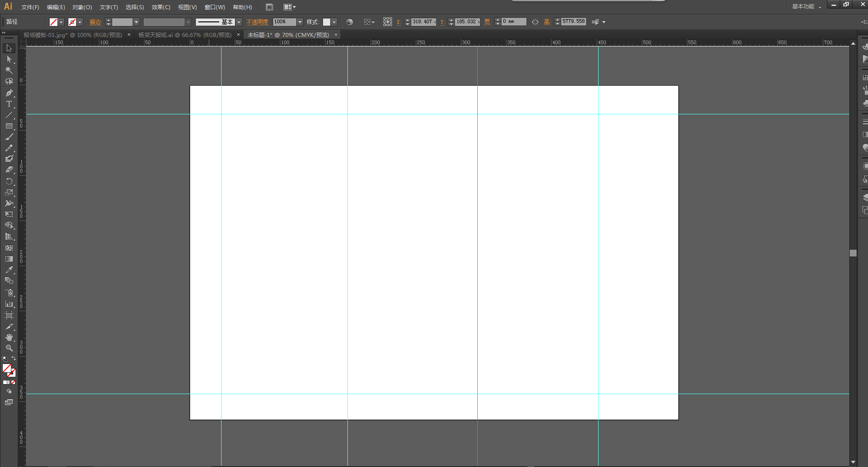Image resolution: width=868 pixels, height=467 pixels.
Task: Switch to 杨笑天报纸.ai document tab
Action: click(185, 35)
